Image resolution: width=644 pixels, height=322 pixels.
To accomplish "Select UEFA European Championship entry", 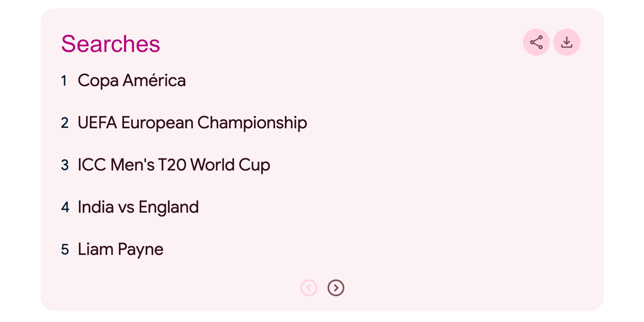I will (x=192, y=123).
